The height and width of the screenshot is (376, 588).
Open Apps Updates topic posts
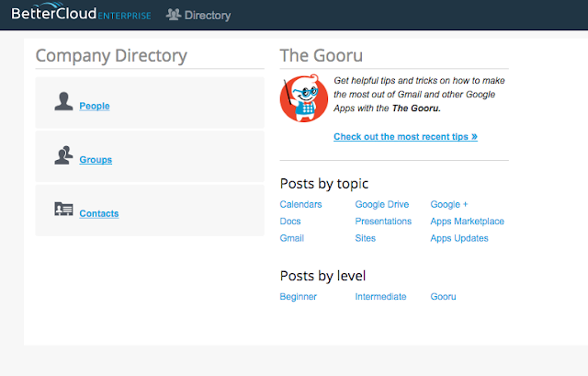click(x=459, y=238)
